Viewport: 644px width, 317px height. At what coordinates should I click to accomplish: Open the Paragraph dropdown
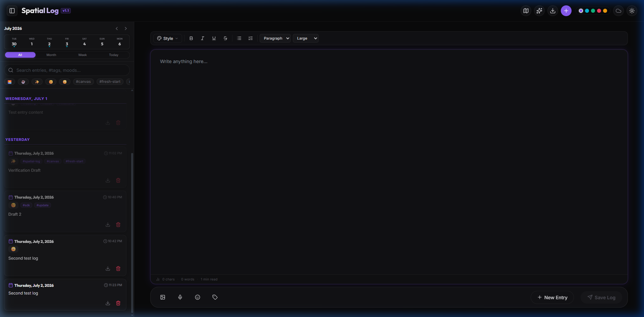[x=275, y=38]
